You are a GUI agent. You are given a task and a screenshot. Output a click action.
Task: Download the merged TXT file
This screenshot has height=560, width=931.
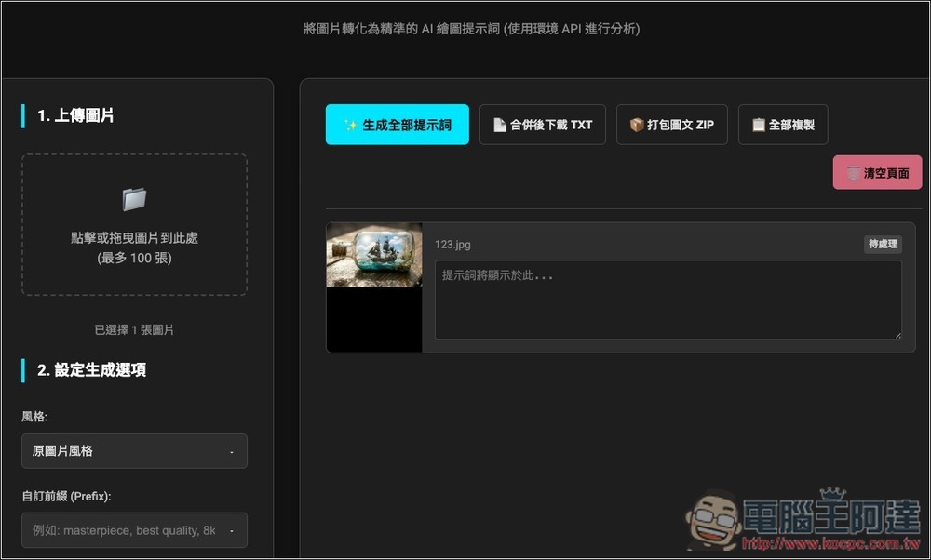pyautogui.click(x=543, y=125)
